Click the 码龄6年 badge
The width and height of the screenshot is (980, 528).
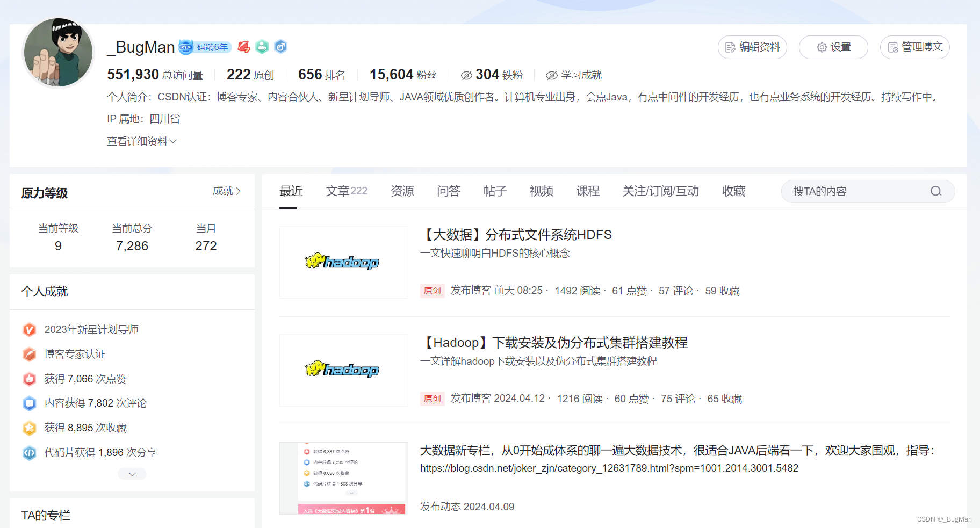click(x=205, y=47)
